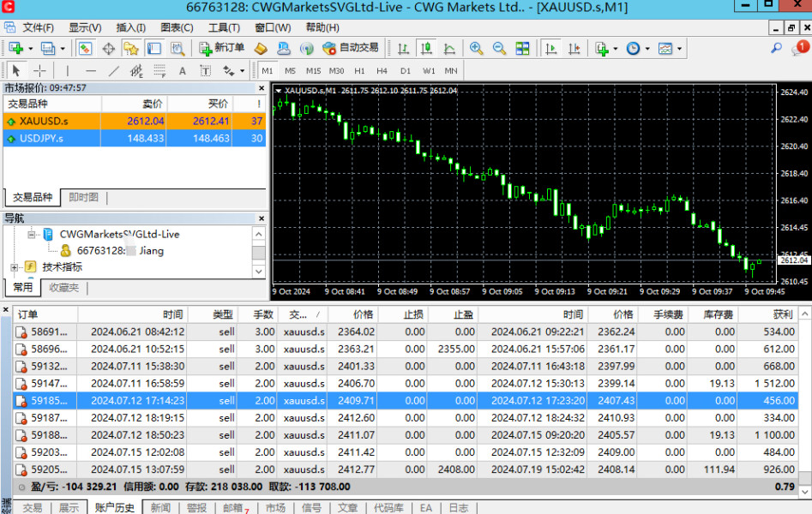The height and width of the screenshot is (514, 812).
Task: Click the zoom in magnifier icon
Action: pos(476,48)
